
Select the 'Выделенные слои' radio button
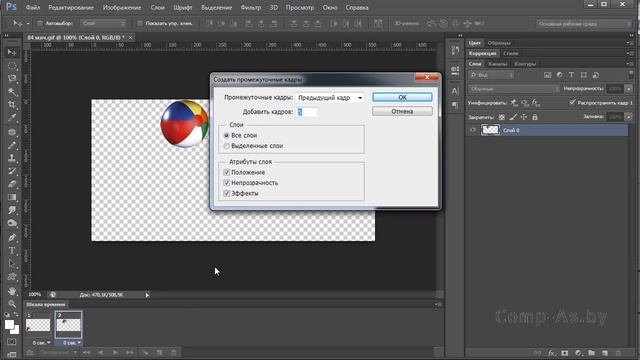pyautogui.click(x=227, y=146)
